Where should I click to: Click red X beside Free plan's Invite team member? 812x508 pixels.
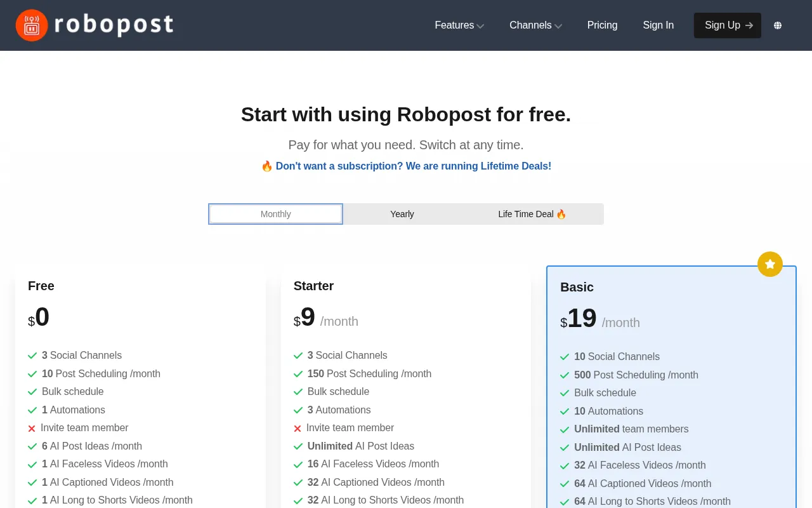point(32,429)
